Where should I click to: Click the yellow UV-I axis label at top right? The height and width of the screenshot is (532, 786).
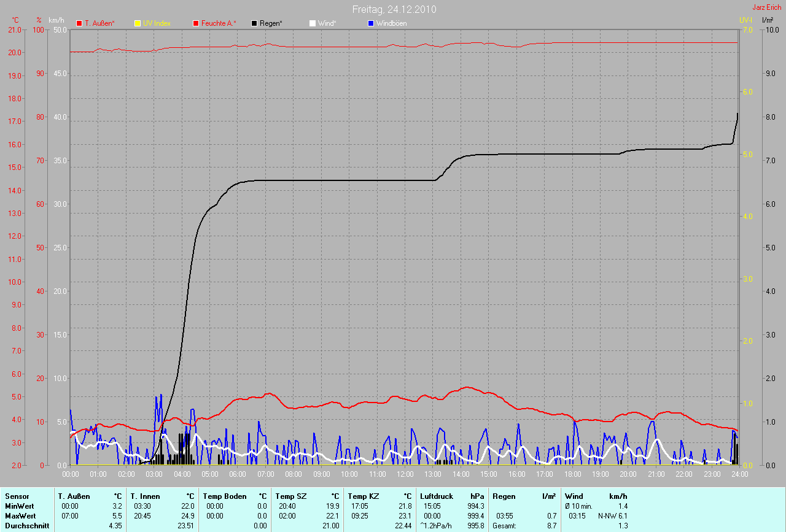coord(745,20)
